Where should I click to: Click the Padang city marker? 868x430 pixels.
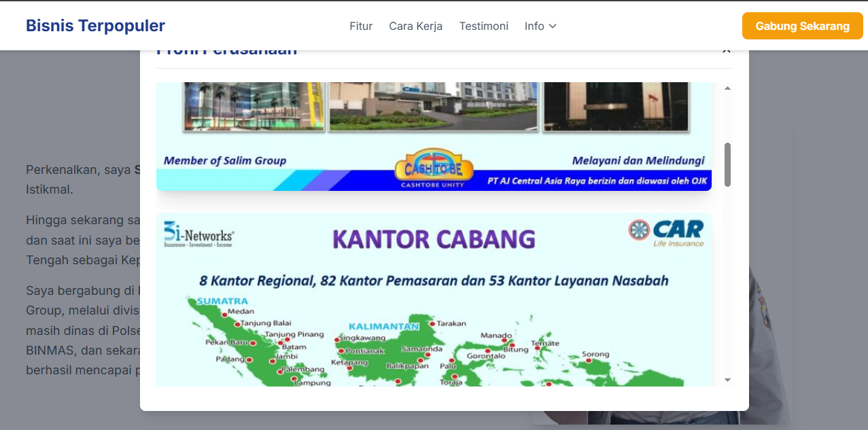249,360
